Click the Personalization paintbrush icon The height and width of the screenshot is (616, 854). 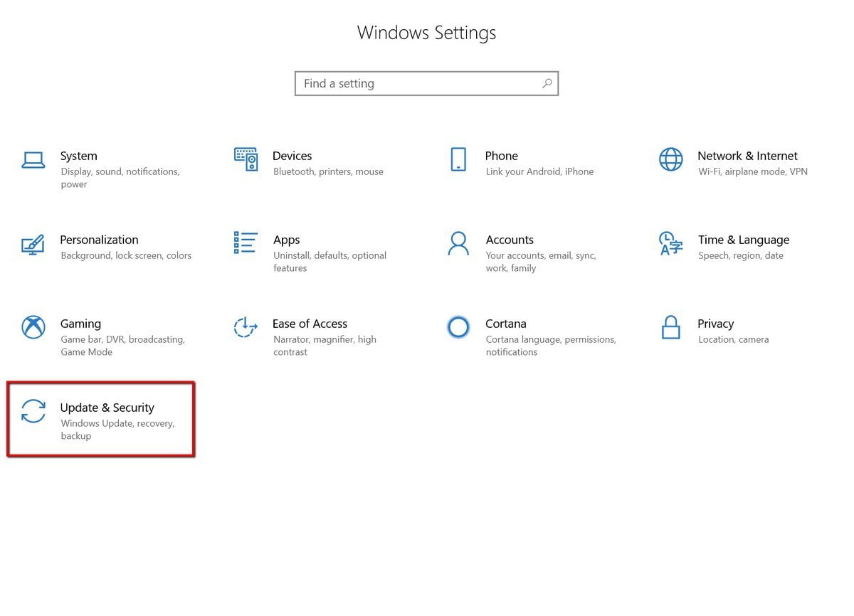(x=33, y=243)
